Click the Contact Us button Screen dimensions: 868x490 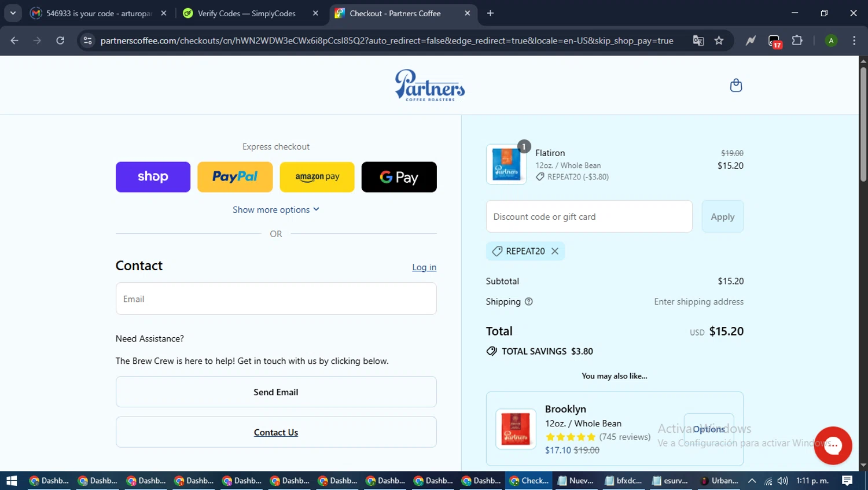click(x=276, y=432)
